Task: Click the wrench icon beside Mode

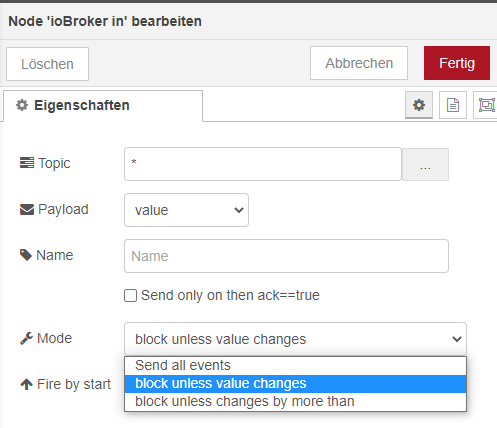Action: [x=26, y=338]
